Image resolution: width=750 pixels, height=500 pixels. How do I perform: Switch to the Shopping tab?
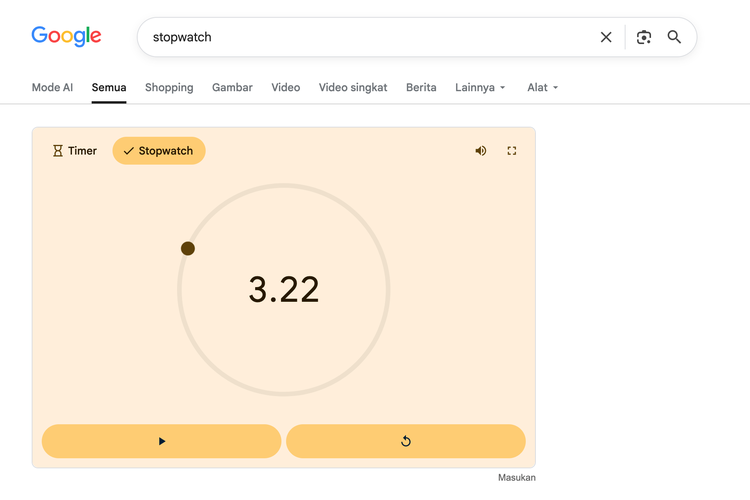[169, 88]
